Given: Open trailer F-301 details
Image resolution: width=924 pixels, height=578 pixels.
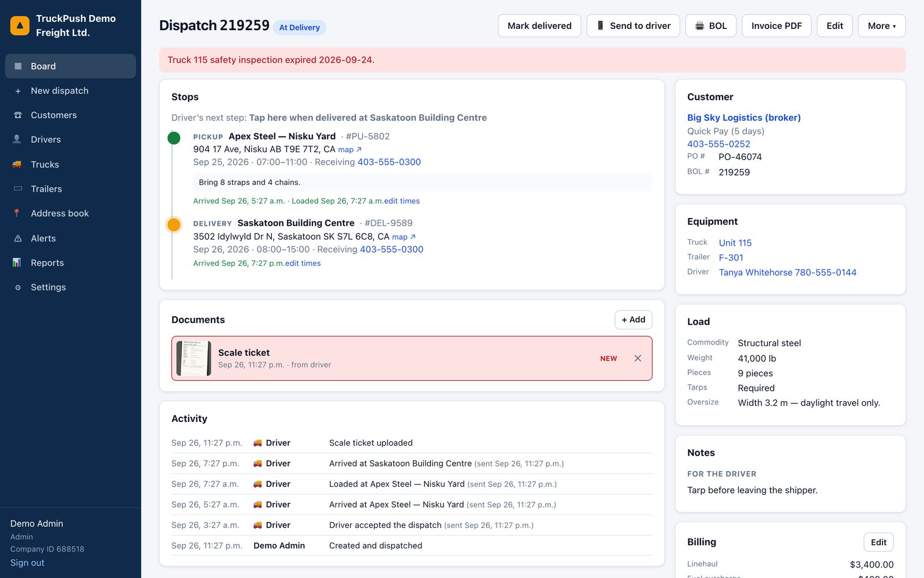Looking at the screenshot, I should 731,258.
